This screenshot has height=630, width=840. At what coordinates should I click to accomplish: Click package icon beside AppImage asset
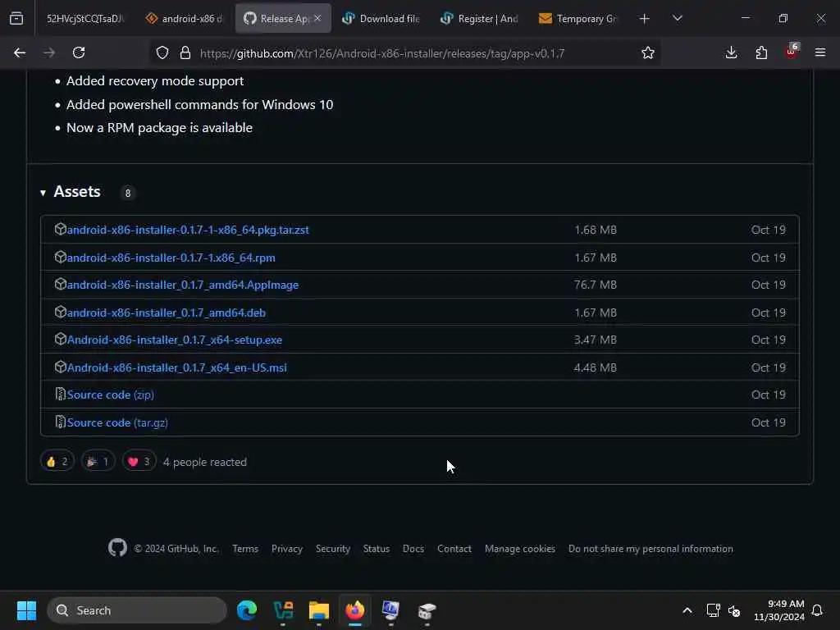tap(60, 284)
